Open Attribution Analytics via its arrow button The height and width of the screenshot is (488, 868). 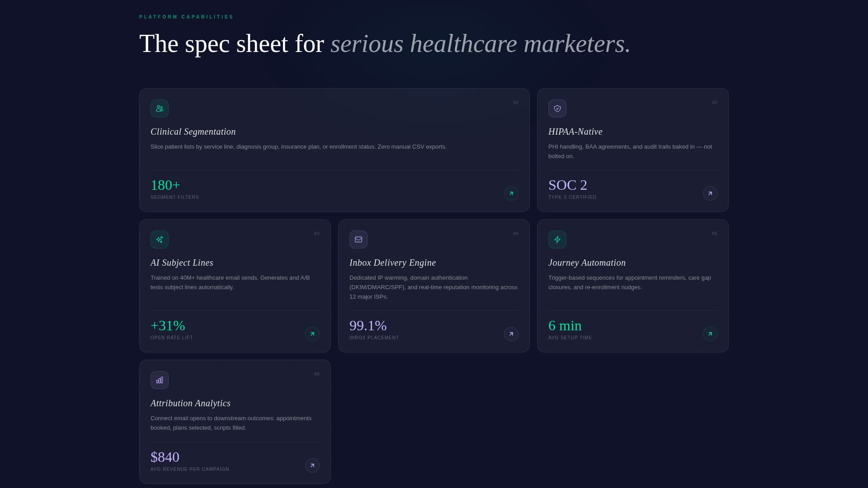click(312, 465)
